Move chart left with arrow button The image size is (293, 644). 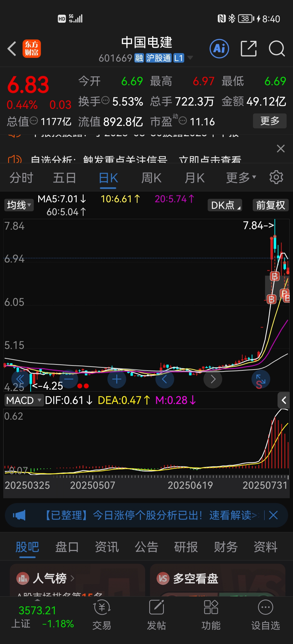pos(165,379)
